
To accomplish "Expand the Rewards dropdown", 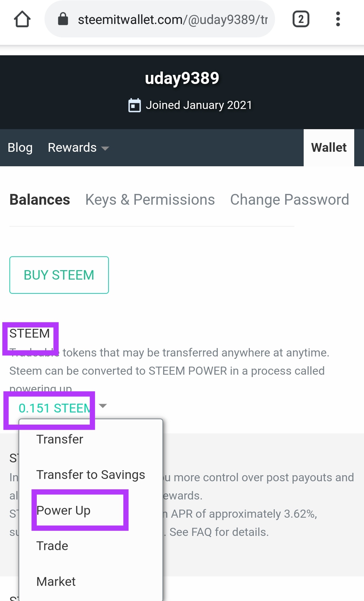I will click(x=78, y=148).
